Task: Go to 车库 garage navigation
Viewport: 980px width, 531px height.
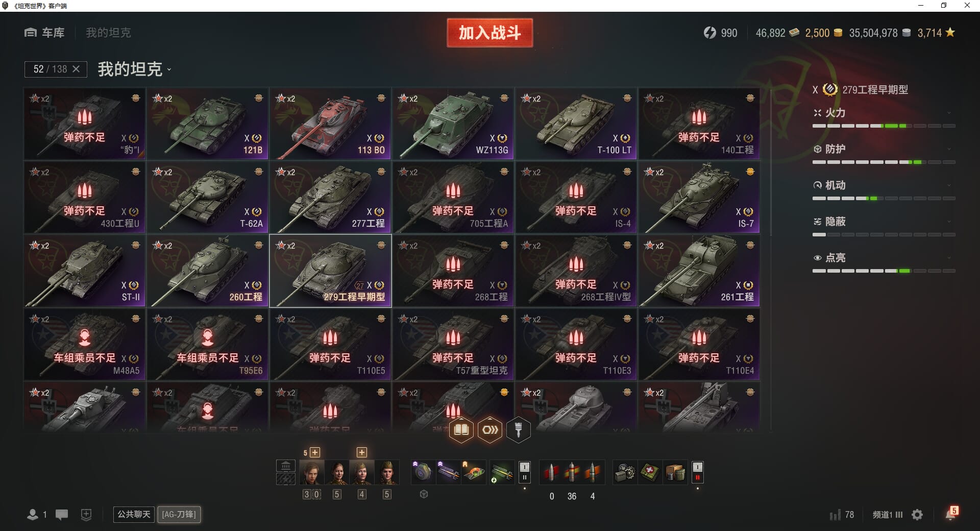Action: (x=45, y=33)
